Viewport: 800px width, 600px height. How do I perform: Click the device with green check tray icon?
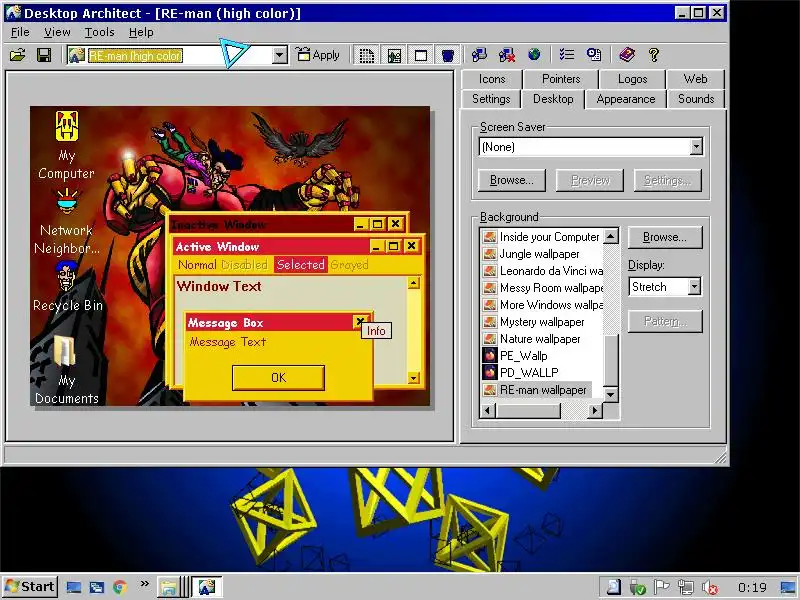[638, 588]
